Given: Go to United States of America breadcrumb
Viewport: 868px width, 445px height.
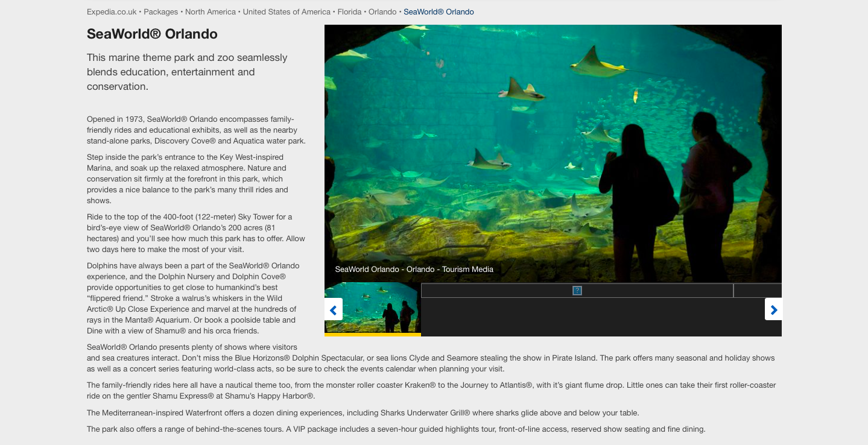Looking at the screenshot, I should point(287,12).
